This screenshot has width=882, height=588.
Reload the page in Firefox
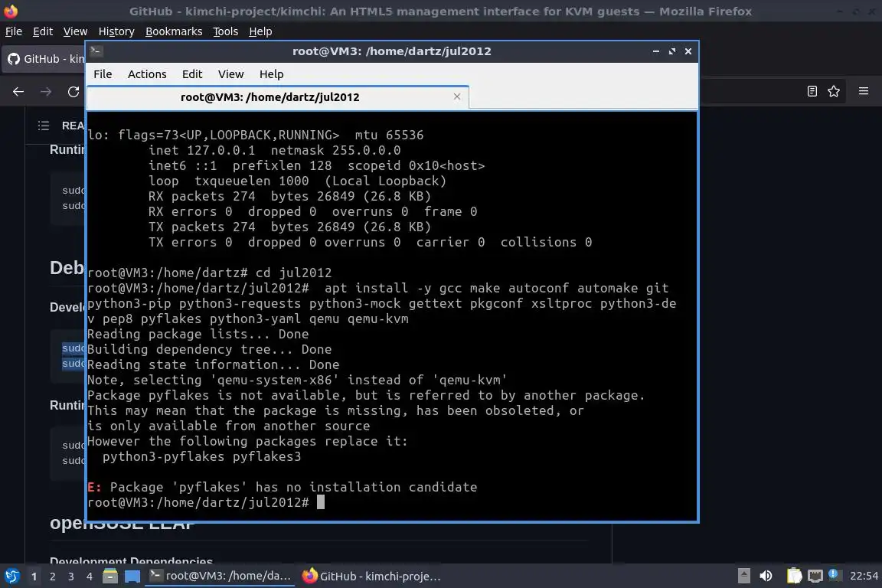tap(73, 92)
